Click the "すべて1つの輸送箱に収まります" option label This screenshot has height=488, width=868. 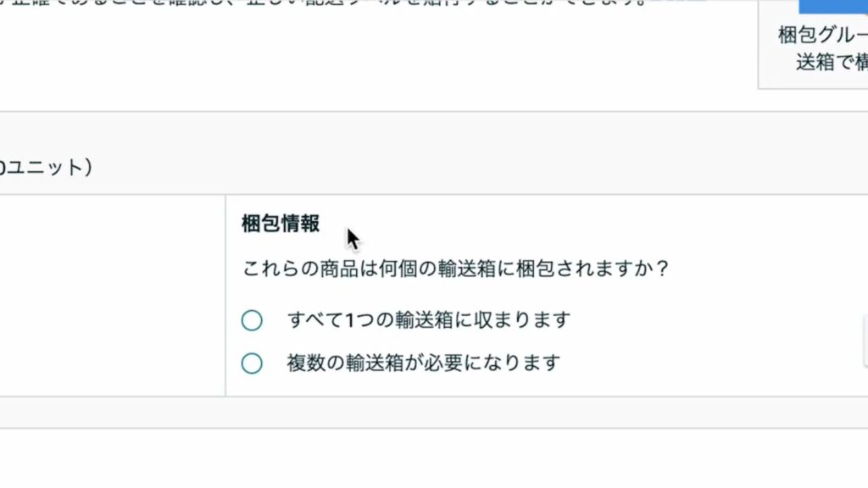[428, 320]
